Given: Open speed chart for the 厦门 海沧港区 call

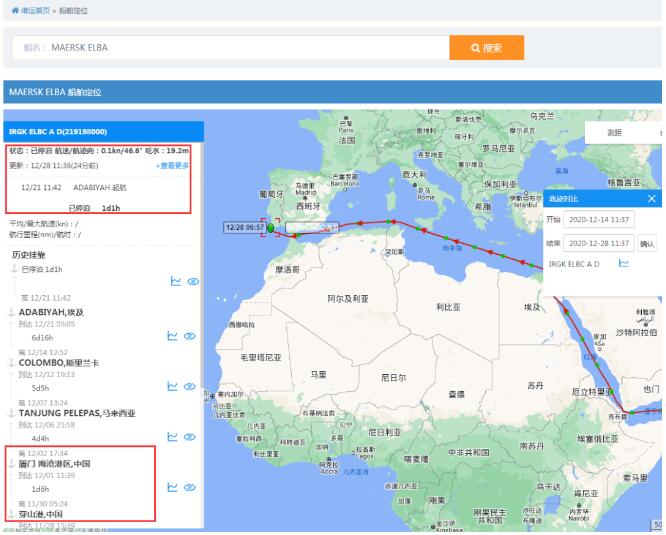Looking at the screenshot, I should tap(172, 487).
